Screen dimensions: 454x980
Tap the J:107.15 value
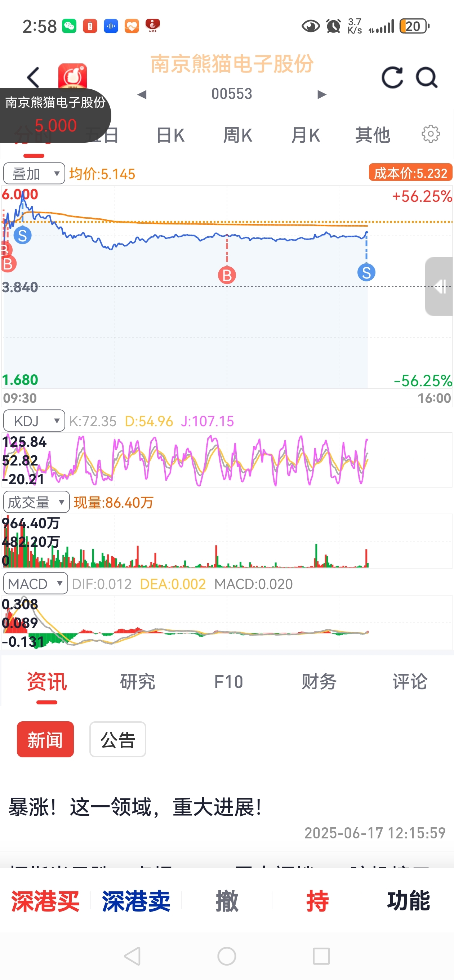pos(207,421)
